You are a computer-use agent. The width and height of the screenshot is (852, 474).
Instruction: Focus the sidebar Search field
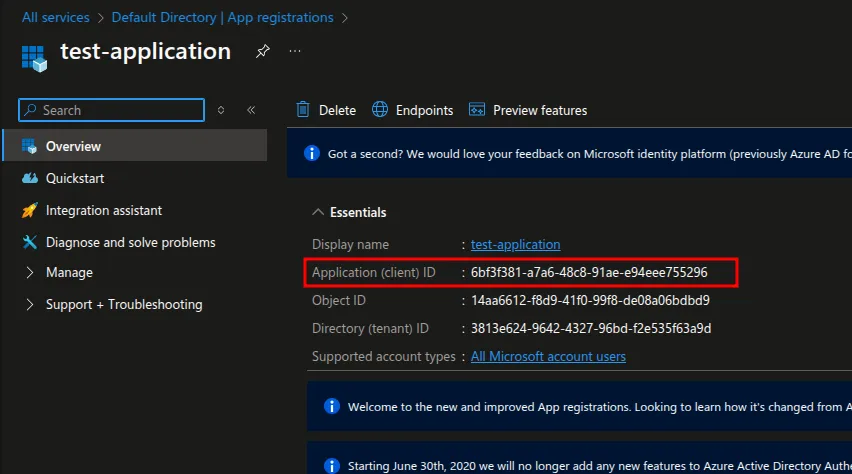tap(111, 110)
